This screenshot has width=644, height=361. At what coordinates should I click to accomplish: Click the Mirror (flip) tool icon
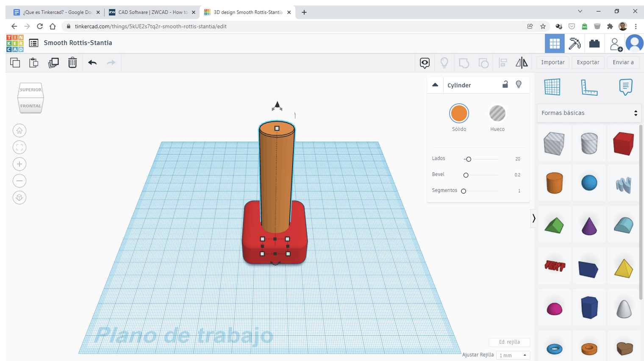pos(522,63)
